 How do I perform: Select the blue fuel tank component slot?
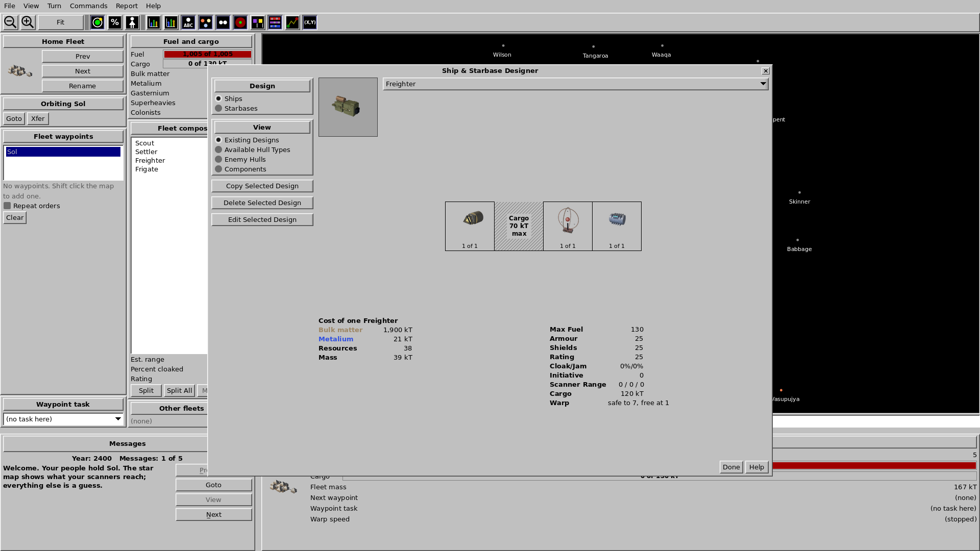617,226
